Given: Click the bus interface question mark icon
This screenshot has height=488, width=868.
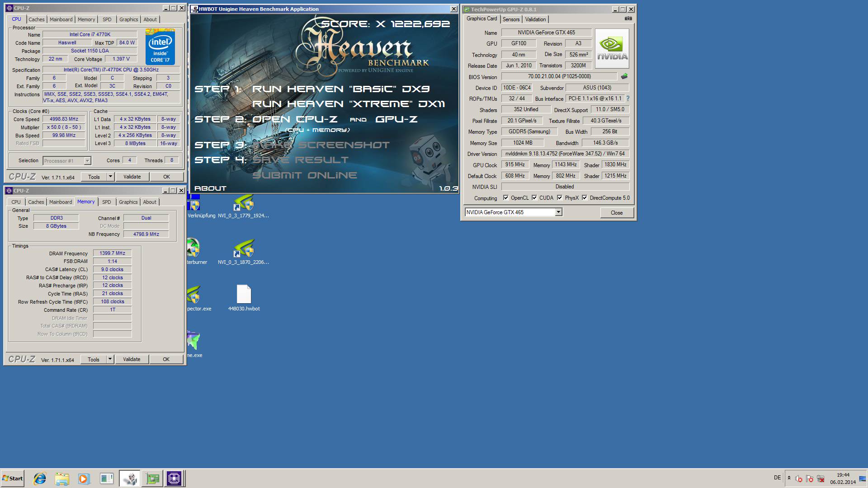Looking at the screenshot, I should 627,99.
